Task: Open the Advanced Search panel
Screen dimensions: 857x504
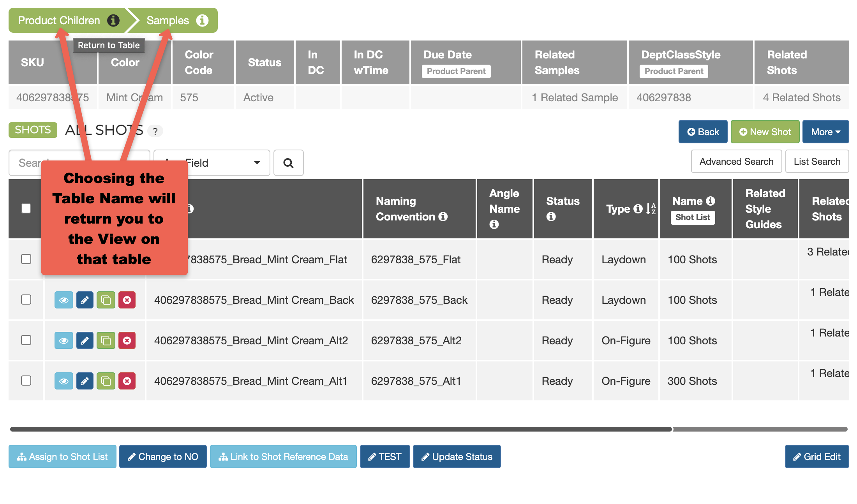Action: [736, 161]
